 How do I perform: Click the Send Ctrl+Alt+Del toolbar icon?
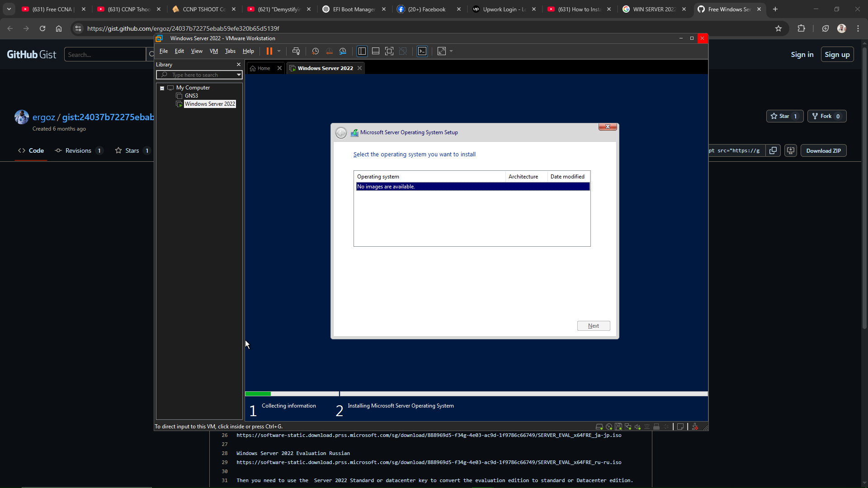click(296, 51)
